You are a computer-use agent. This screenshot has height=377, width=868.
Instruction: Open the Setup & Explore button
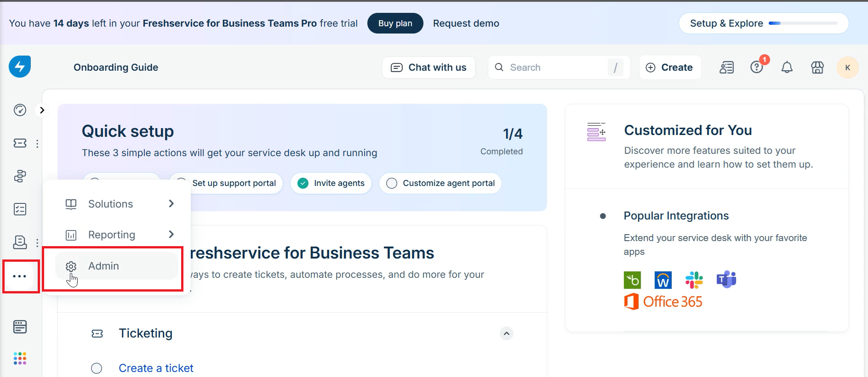click(764, 23)
